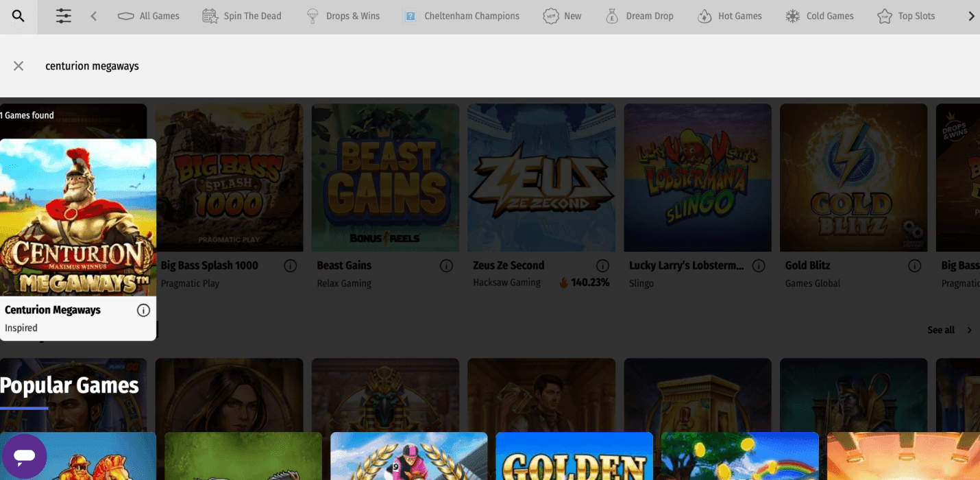
Task: Open the Lucky Larry's Lobstermania Slingo thumbnail
Action: click(697, 178)
